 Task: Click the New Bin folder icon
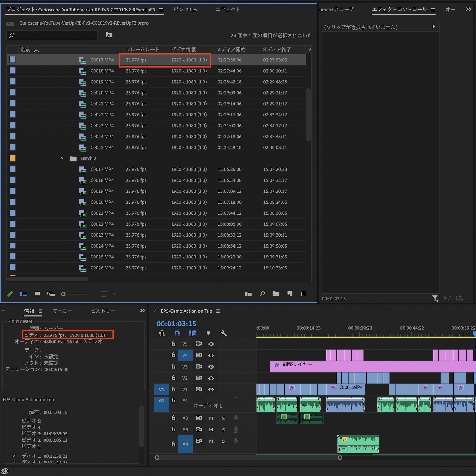pyautogui.click(x=275, y=294)
